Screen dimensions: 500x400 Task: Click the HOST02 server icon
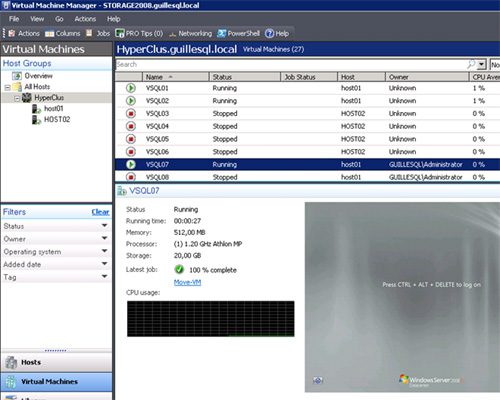[36, 120]
